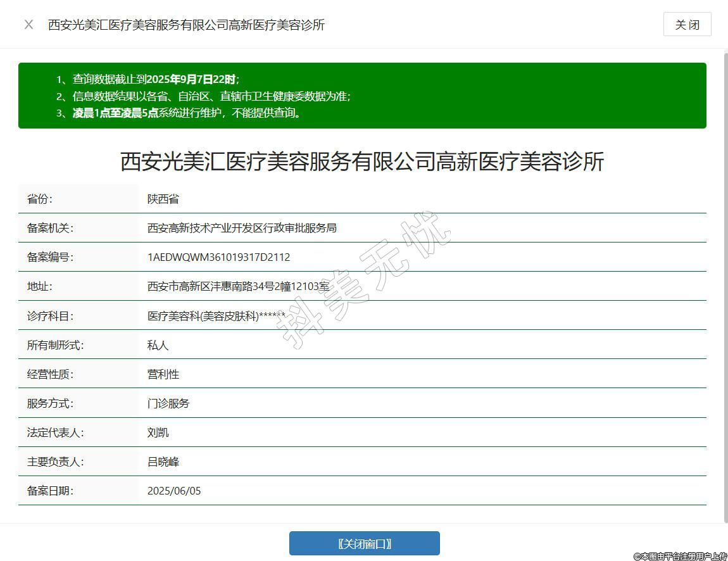Select the 法定代表人 name 刘凯
728x561 pixels.
(158, 432)
